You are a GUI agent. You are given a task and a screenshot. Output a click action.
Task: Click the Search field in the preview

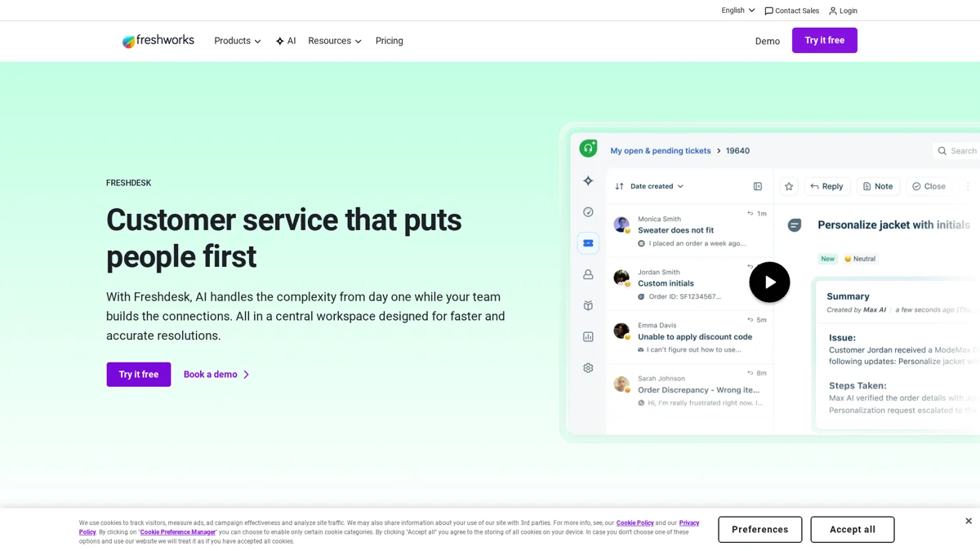pyautogui.click(x=956, y=151)
